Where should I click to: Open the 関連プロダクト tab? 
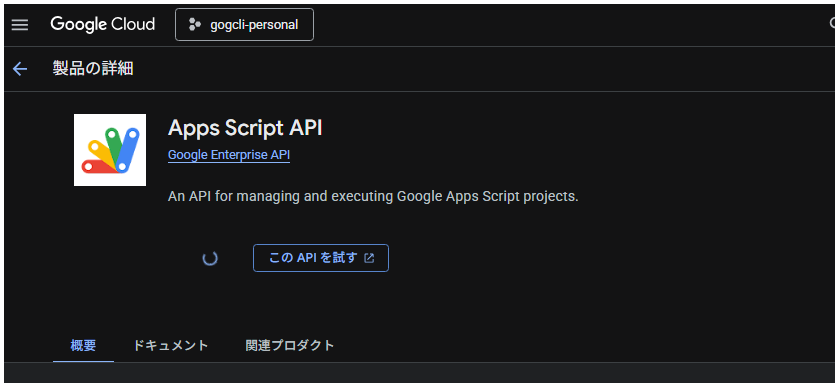click(289, 346)
